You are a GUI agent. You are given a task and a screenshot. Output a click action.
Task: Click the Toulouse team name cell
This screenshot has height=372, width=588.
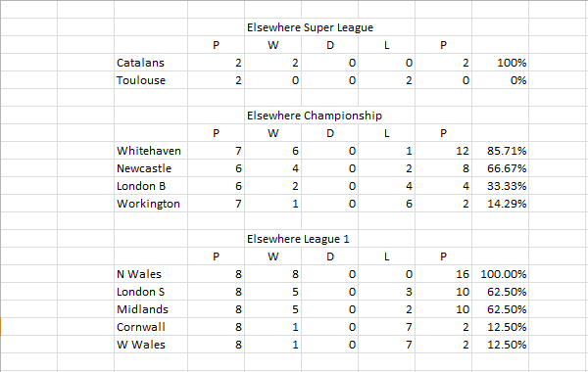(151, 80)
